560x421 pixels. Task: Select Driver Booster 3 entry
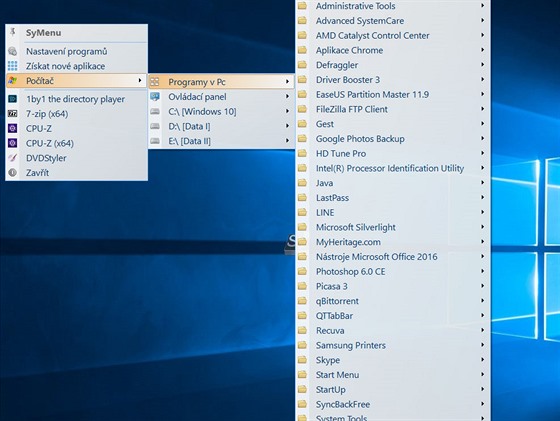click(x=393, y=80)
